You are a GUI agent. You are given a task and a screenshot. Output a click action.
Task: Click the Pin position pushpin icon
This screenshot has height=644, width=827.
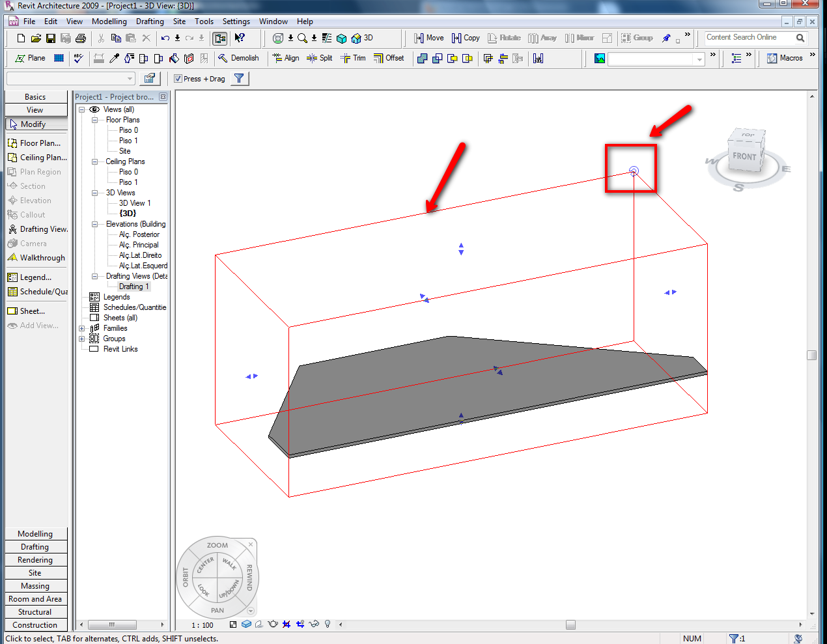666,38
